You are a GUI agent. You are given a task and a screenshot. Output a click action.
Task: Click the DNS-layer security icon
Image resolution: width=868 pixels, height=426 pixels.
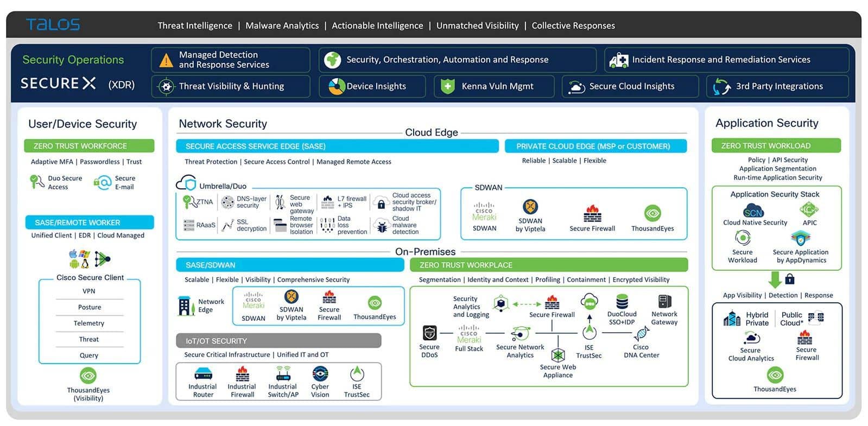pyautogui.click(x=228, y=202)
